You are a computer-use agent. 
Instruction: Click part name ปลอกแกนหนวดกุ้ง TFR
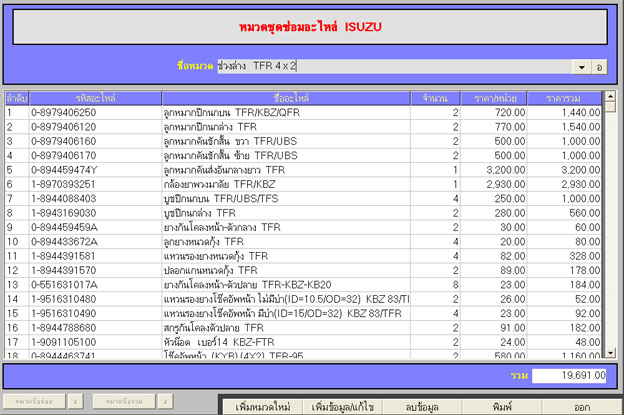(211, 270)
